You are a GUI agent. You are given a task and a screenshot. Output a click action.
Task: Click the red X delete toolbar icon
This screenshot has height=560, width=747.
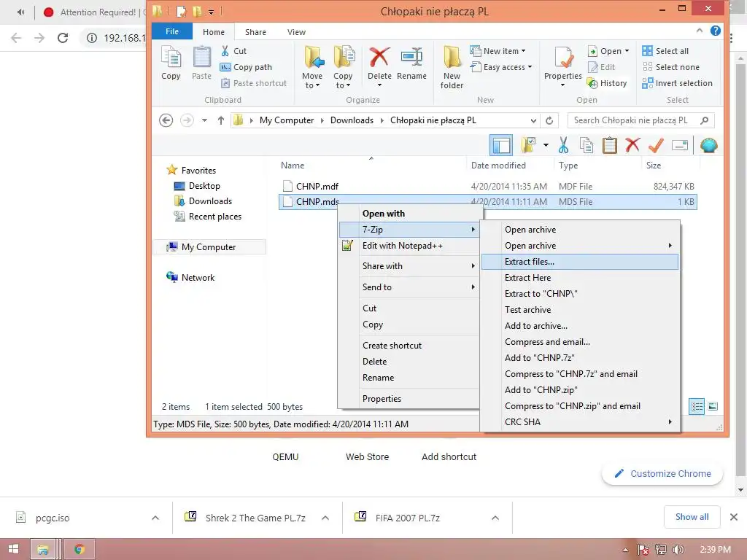coord(632,145)
